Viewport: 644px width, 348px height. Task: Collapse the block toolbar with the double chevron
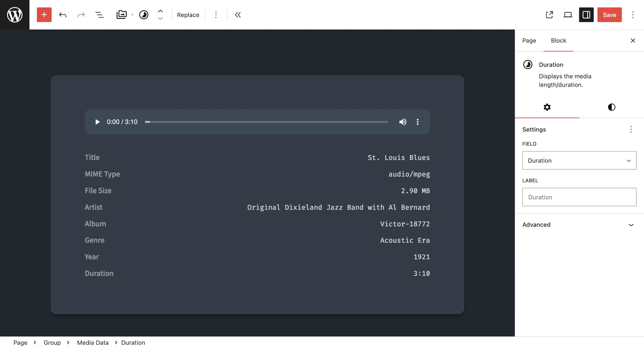pyautogui.click(x=237, y=14)
